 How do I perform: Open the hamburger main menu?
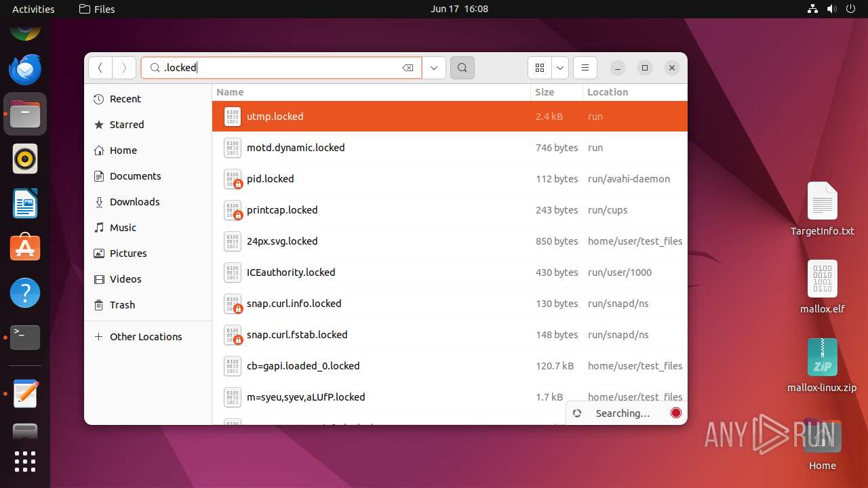click(585, 68)
